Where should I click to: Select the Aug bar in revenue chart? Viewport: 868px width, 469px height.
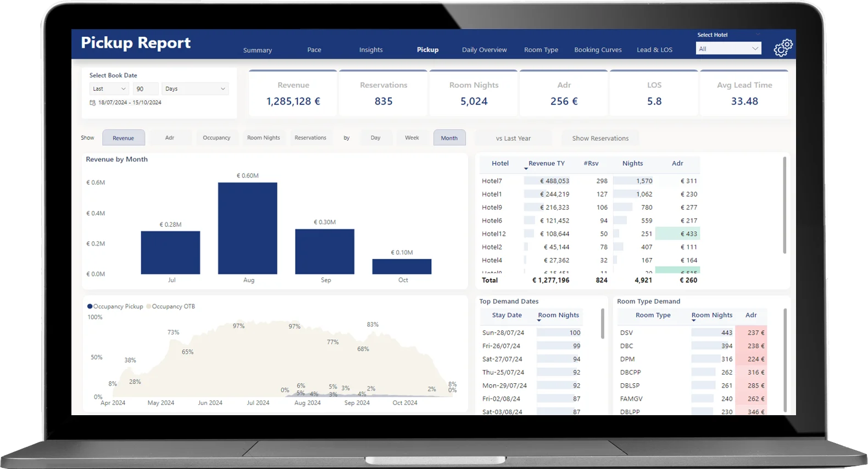coord(247,228)
